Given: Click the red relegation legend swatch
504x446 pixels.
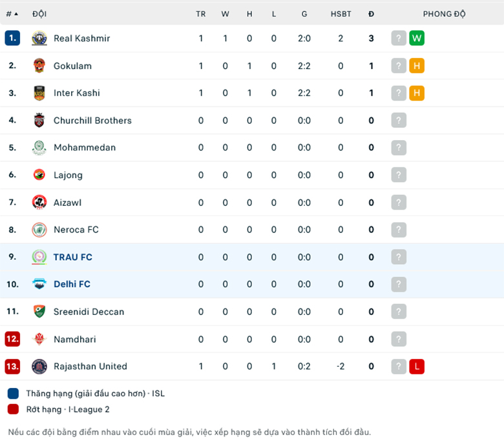Looking at the screenshot, I should click(13, 409).
